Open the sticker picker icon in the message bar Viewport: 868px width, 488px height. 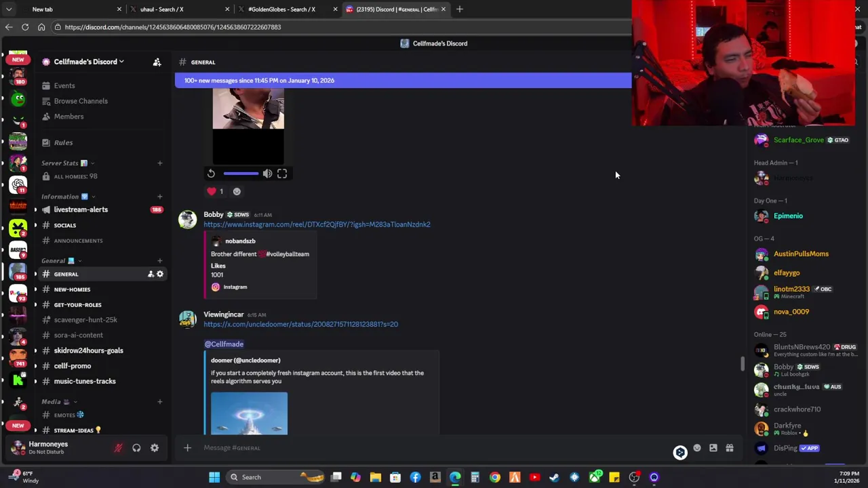713,448
